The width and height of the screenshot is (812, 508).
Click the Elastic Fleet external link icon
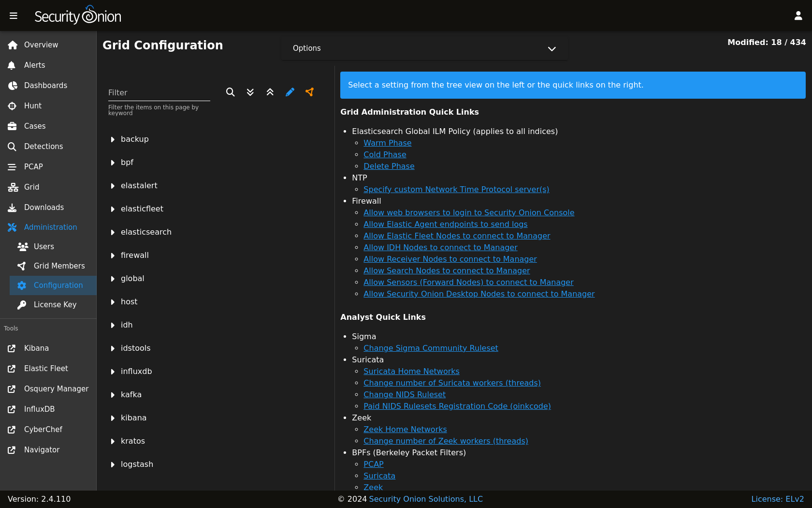pos(12,369)
